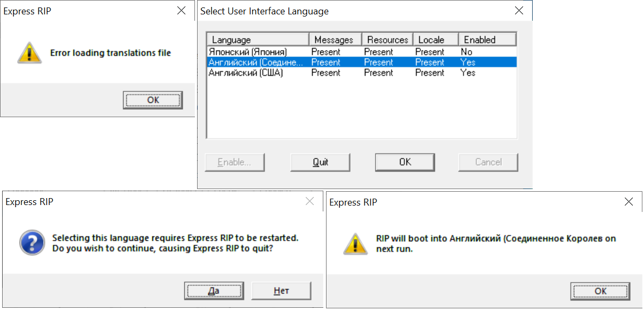The height and width of the screenshot is (311, 644).
Task: Select the Английский (США) language row
Action: click(361, 72)
